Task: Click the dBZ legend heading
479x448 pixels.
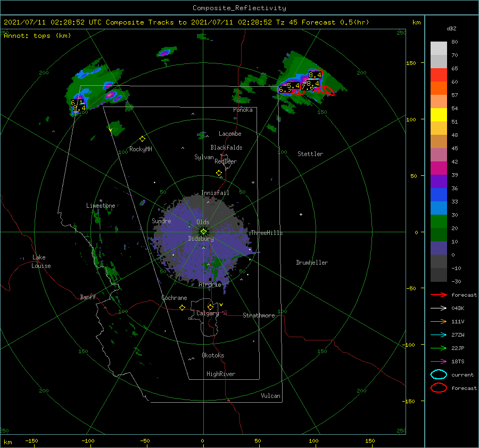Action: click(x=451, y=28)
